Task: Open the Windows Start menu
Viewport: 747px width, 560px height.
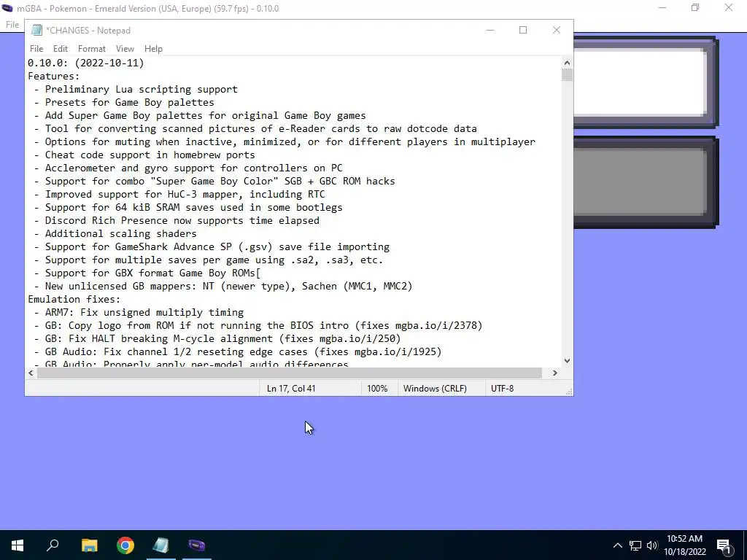Action: pyautogui.click(x=18, y=545)
